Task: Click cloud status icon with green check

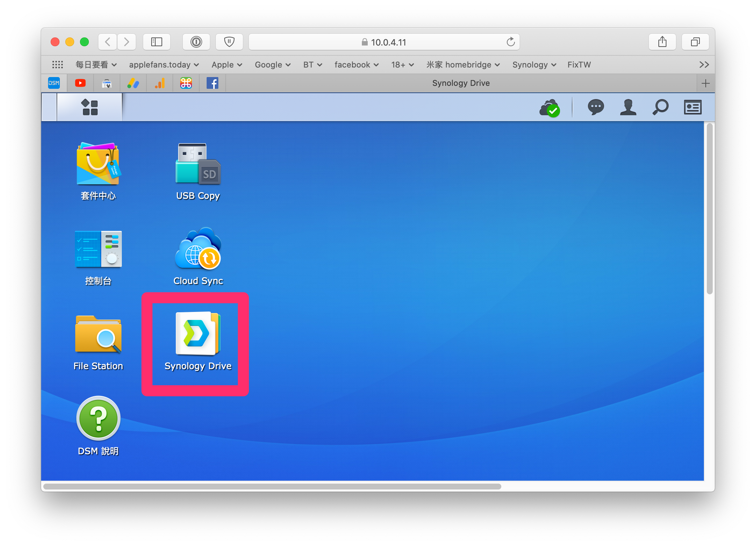Action: coord(549,108)
